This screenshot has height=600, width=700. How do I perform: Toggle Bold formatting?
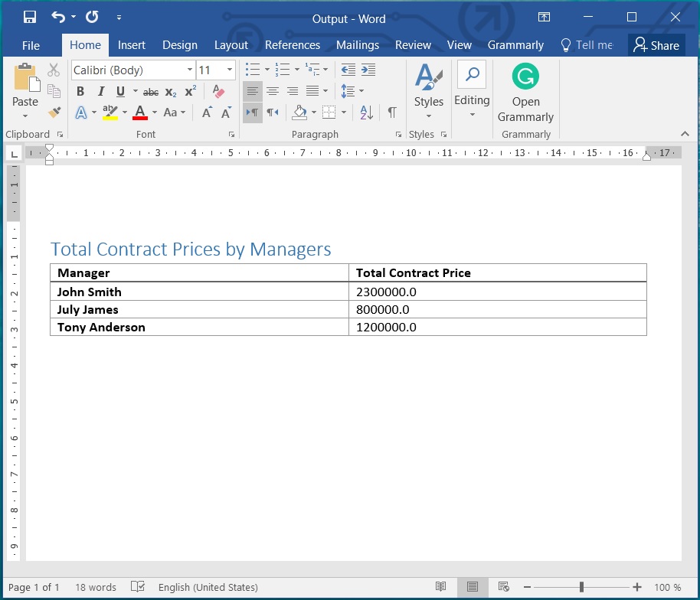coord(80,92)
